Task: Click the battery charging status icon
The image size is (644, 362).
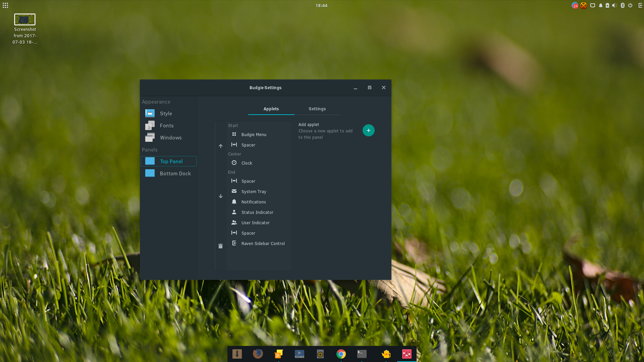Action: point(607,5)
